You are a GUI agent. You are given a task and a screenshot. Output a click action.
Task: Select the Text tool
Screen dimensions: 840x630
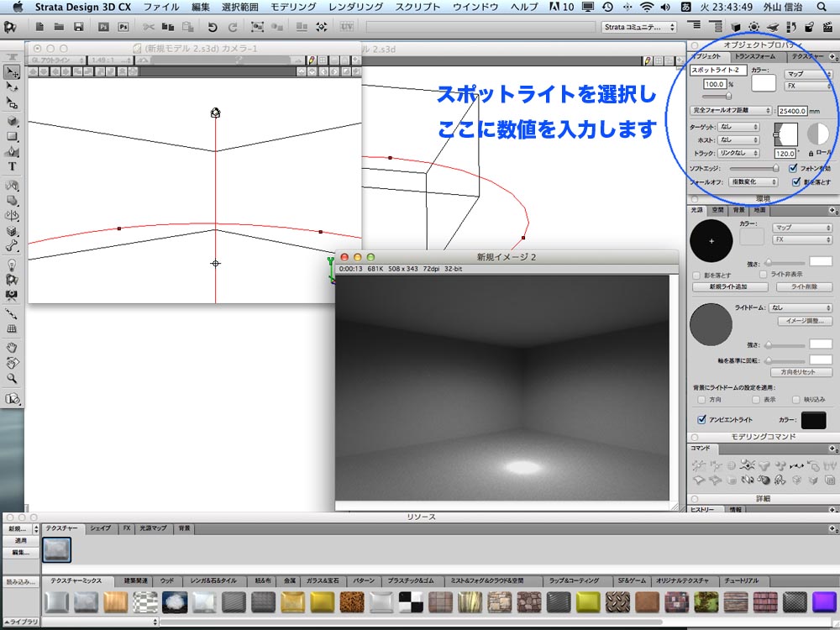[x=12, y=166]
